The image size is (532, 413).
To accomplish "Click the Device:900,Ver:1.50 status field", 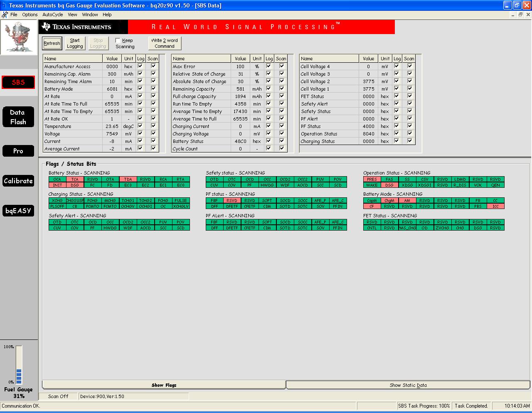I will click(133, 396).
